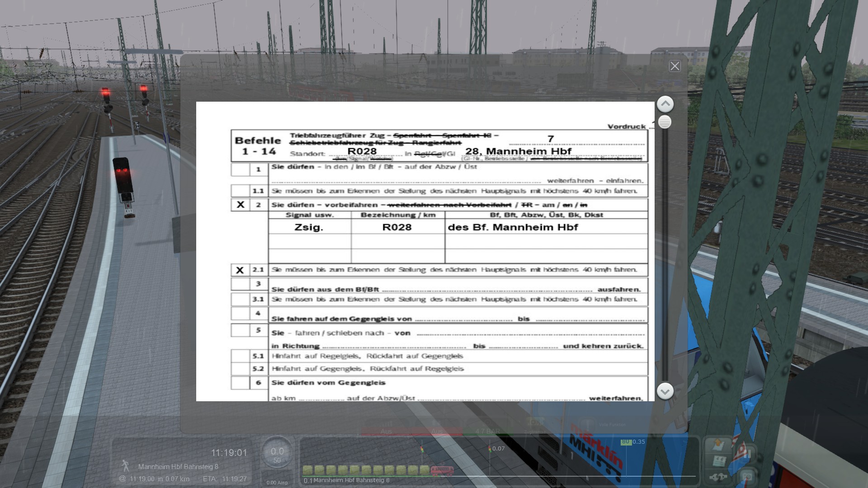Click the signal marker at 0.07
The height and width of the screenshot is (488, 868).
pos(490,449)
